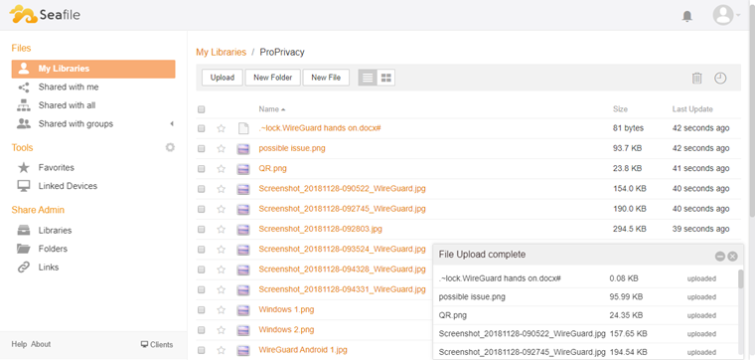Check box for Windows 2.png
This screenshot has height=360, width=755.
point(201,330)
